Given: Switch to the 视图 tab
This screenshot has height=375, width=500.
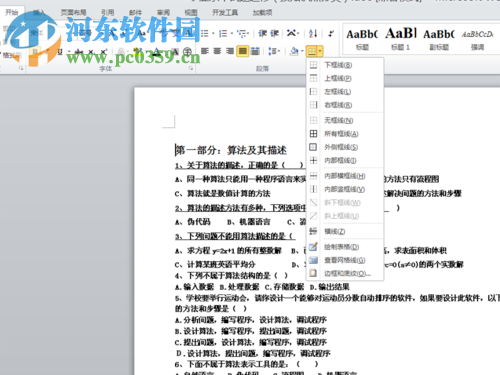Looking at the screenshot, I should (x=191, y=13).
